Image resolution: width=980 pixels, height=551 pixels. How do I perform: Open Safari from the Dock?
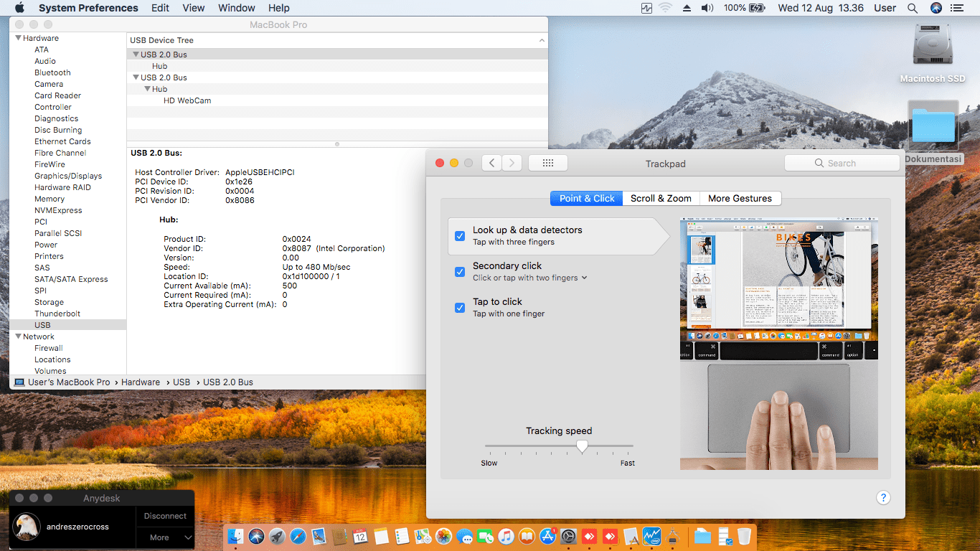tap(298, 536)
